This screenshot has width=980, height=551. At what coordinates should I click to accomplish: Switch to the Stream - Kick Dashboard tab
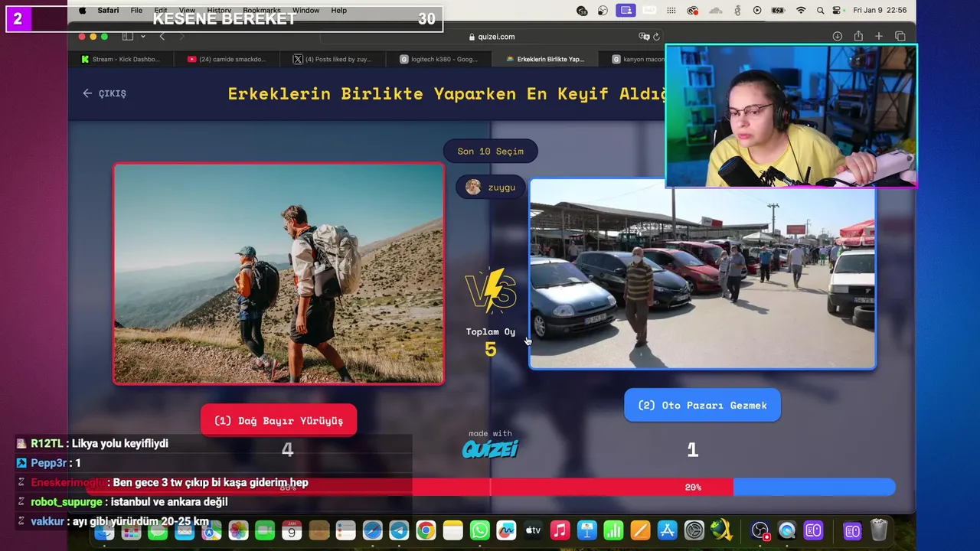pyautogui.click(x=121, y=59)
